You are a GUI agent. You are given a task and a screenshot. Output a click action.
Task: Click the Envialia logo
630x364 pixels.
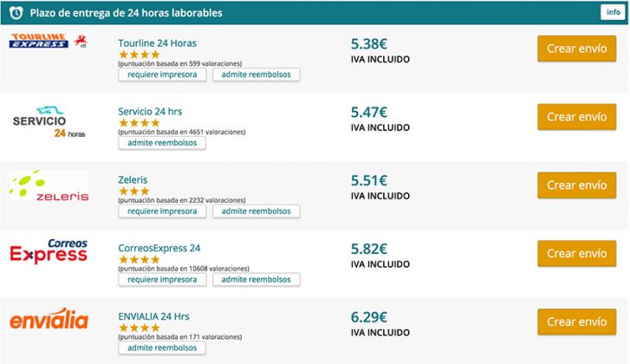click(x=49, y=319)
